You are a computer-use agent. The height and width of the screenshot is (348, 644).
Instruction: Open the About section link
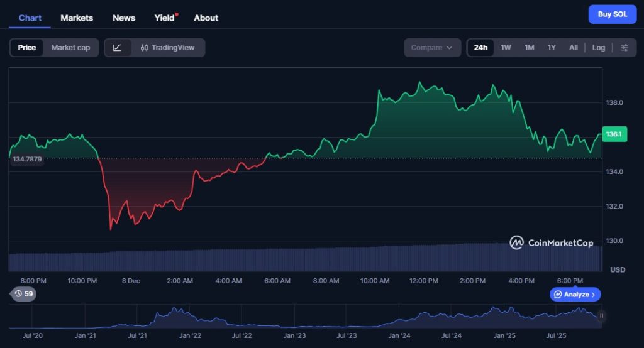pos(206,18)
